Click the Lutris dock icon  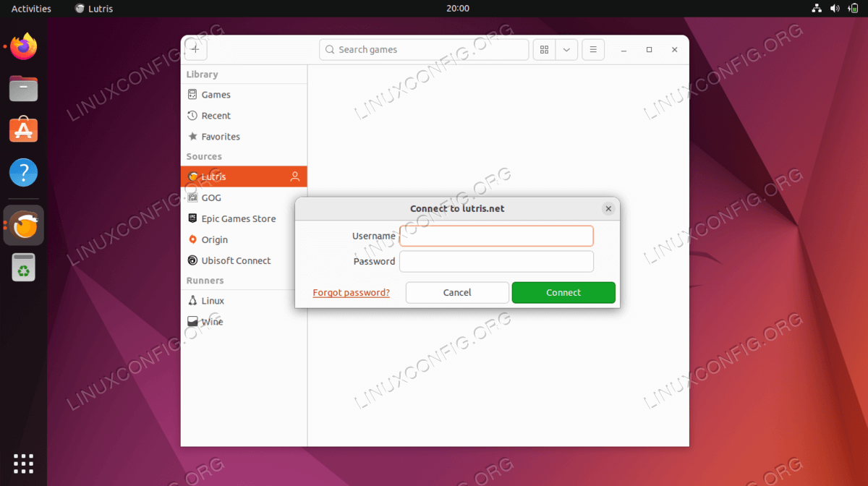click(24, 225)
